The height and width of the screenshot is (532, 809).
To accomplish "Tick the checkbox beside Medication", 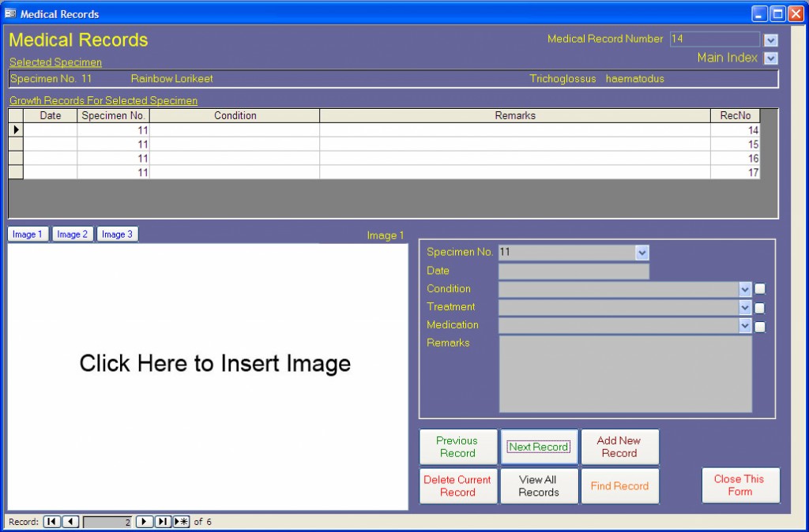I will tap(760, 326).
